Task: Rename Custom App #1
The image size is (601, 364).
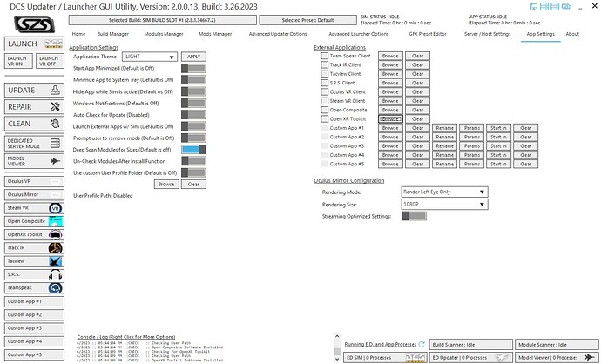Action: pyautogui.click(x=444, y=128)
